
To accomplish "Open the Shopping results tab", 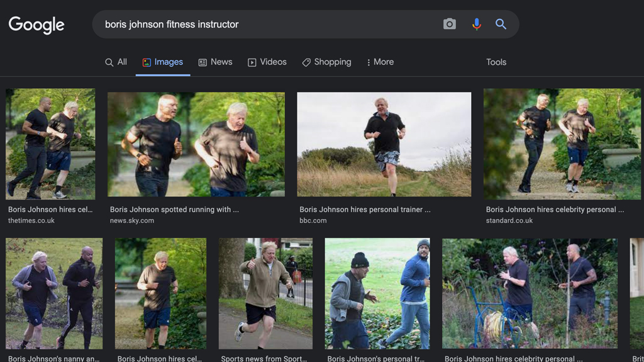I will click(326, 62).
